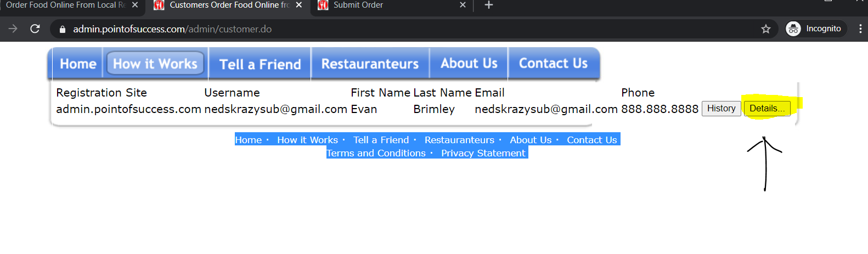Open a new browser tab
This screenshot has height=254, width=868.
pyautogui.click(x=489, y=5)
